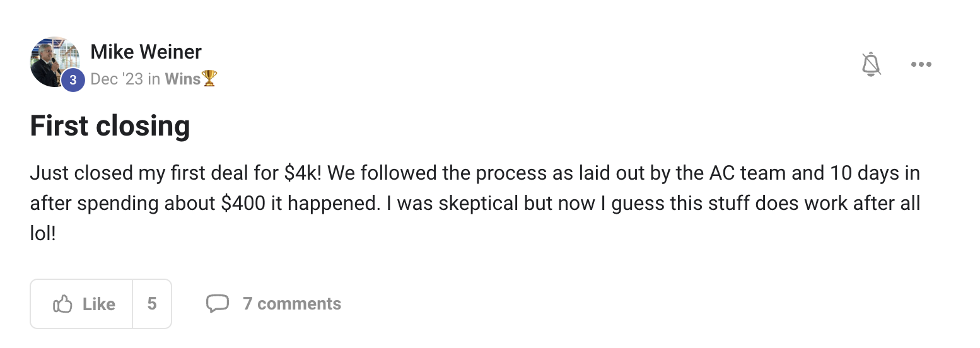Click the speech bubble comment icon
This screenshot has width=980, height=348.
tap(218, 303)
